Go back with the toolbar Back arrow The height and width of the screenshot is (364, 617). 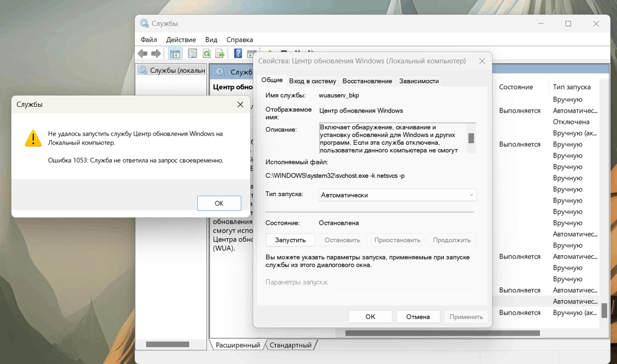[x=142, y=53]
